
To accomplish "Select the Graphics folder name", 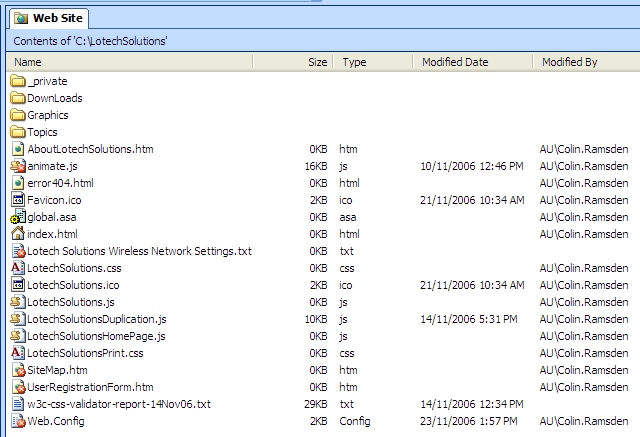I will tap(48, 115).
